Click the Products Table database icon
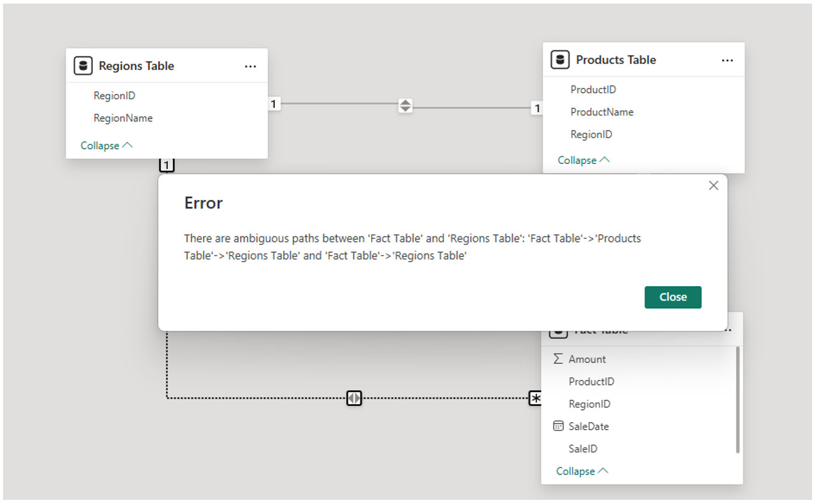The height and width of the screenshot is (504, 818). [x=560, y=60]
